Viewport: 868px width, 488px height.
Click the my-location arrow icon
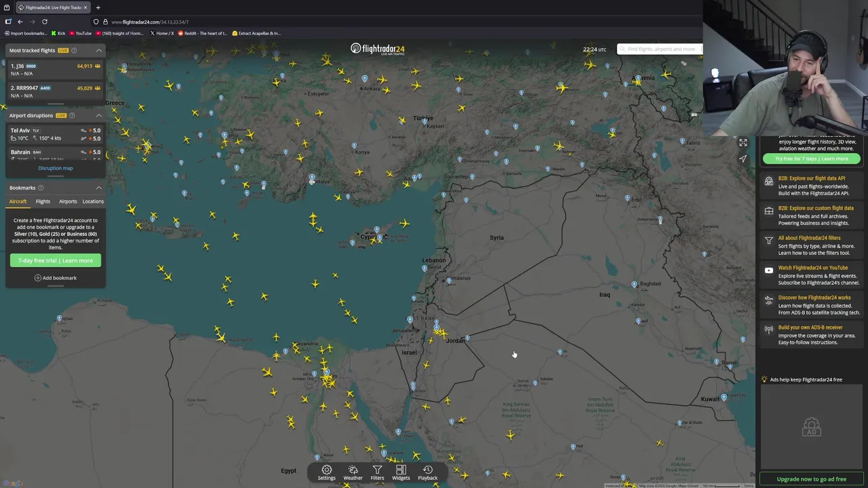pos(743,159)
